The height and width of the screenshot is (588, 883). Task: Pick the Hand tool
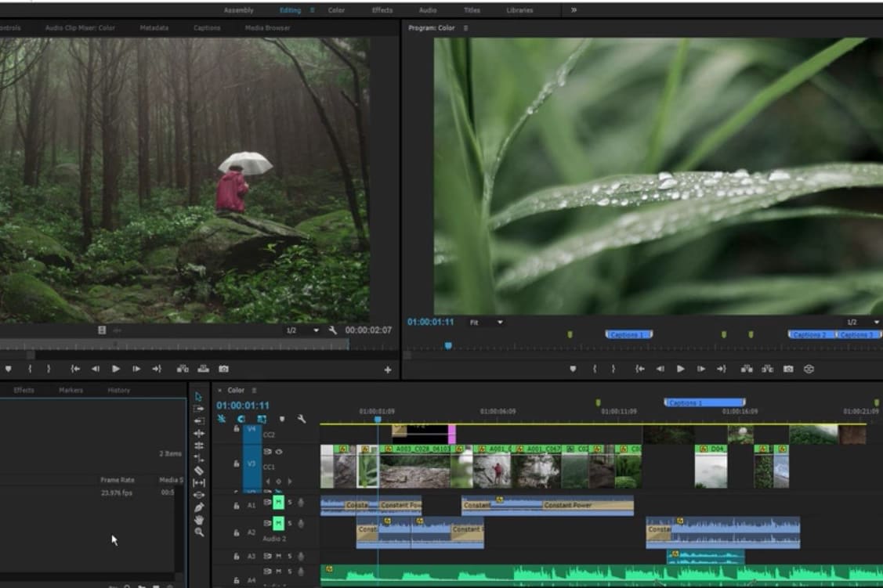199,519
